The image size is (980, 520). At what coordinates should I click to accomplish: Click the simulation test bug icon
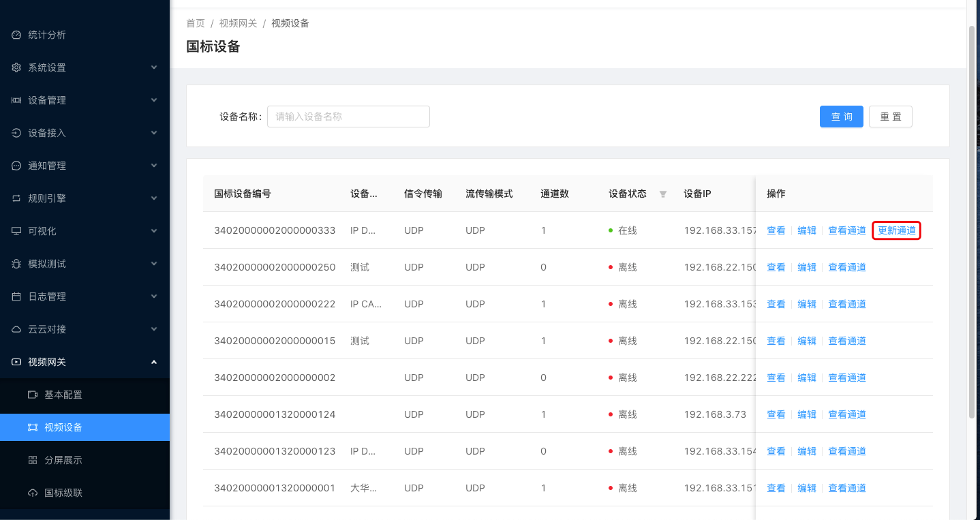click(x=16, y=264)
